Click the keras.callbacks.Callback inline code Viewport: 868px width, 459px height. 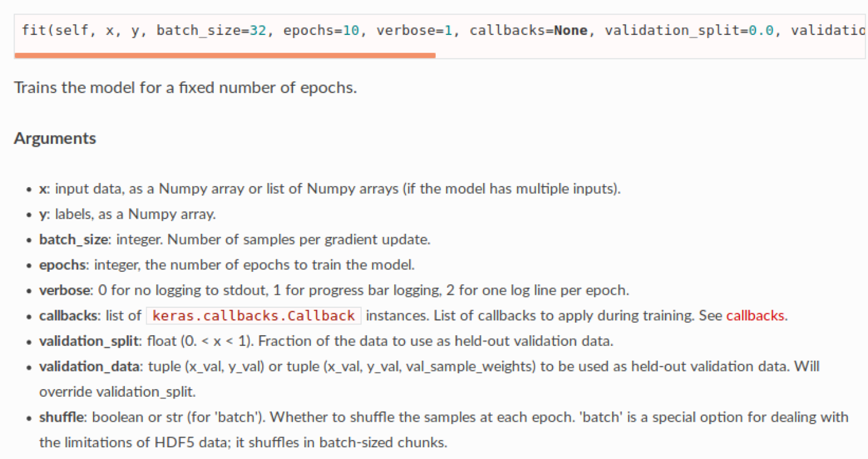253,316
